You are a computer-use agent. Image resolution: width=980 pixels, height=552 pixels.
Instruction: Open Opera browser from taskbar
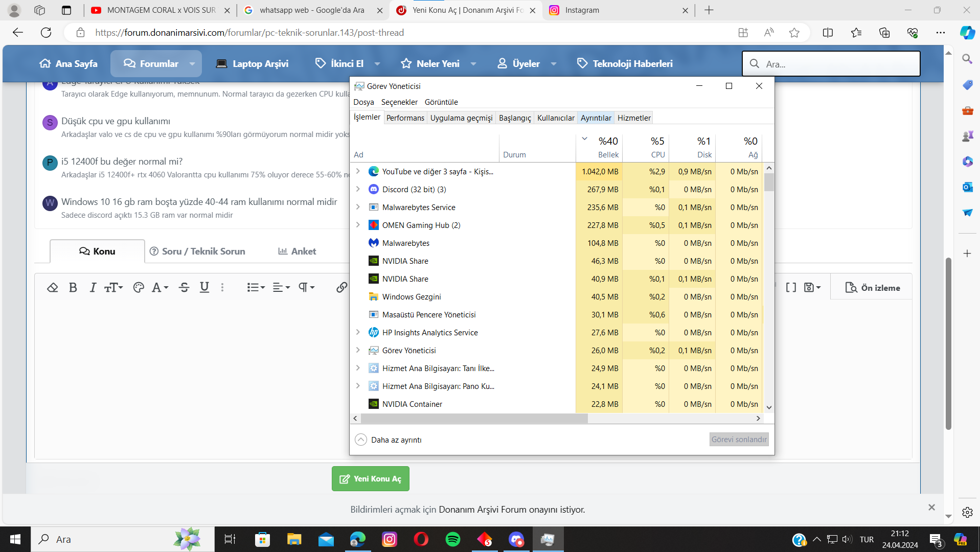coord(421,539)
